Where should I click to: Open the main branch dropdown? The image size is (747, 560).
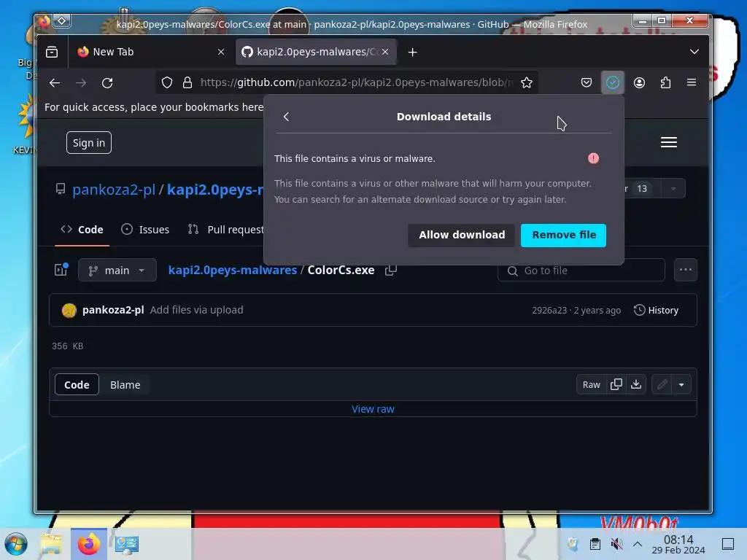(117, 271)
